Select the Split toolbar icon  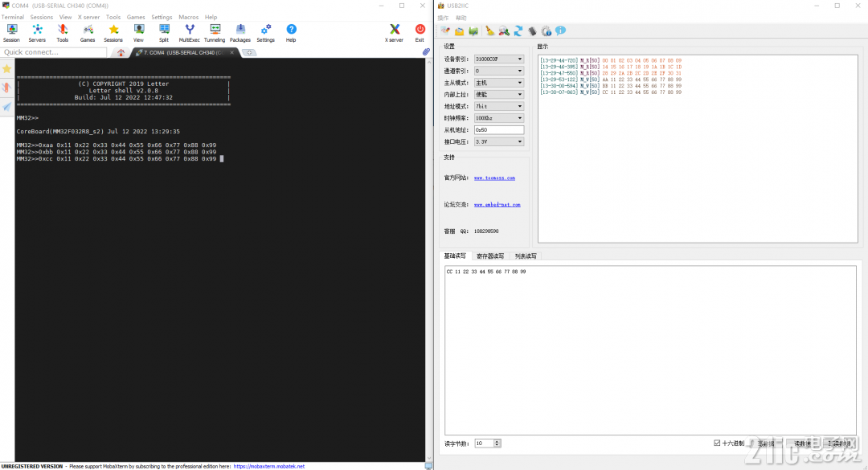pyautogui.click(x=164, y=33)
